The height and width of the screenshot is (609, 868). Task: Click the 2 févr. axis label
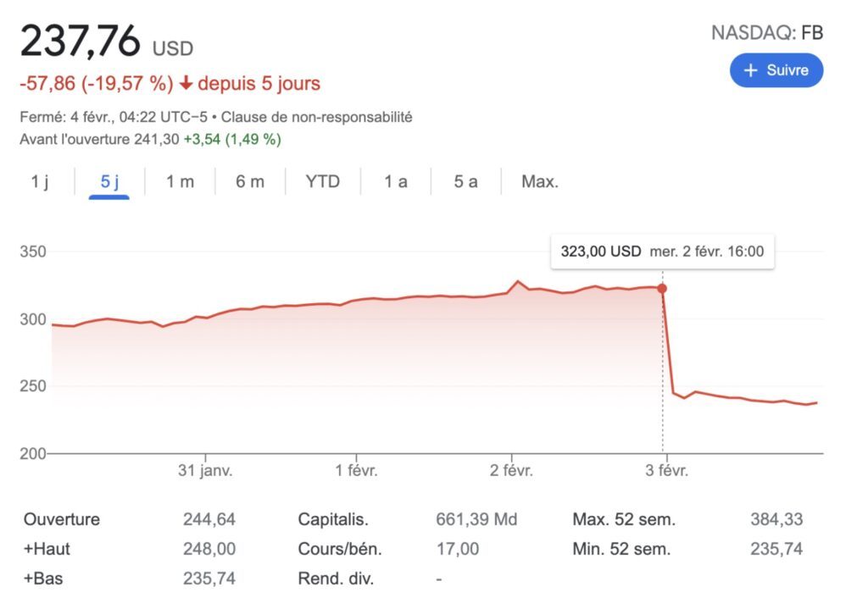(511, 471)
